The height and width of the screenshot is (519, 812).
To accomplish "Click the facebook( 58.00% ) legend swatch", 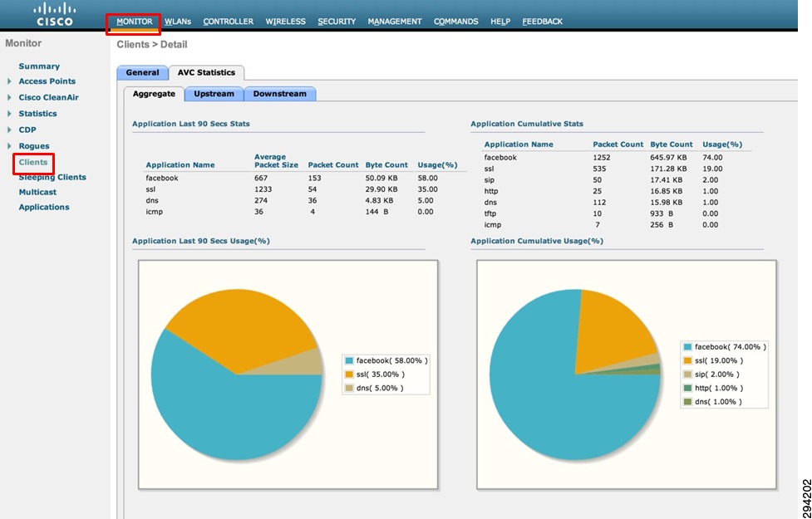I will pos(349,360).
